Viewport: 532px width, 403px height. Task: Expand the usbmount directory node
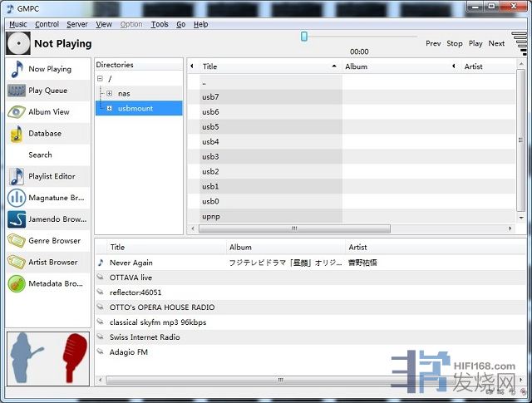click(109, 108)
